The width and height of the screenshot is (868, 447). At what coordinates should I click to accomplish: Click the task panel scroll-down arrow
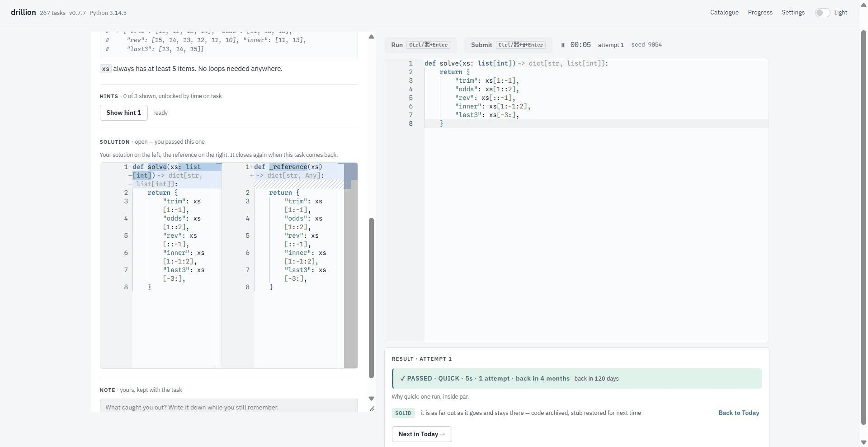pos(371,399)
